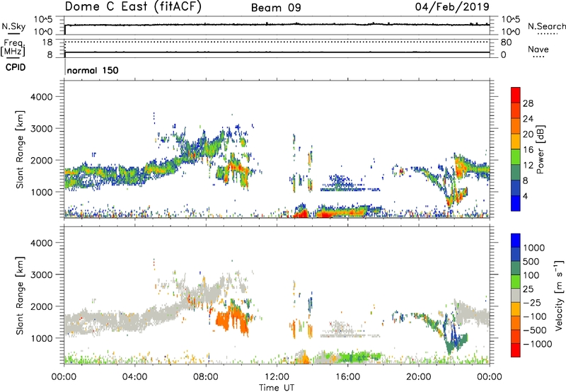Click the blue bottom of the Power color bar

tap(516, 203)
